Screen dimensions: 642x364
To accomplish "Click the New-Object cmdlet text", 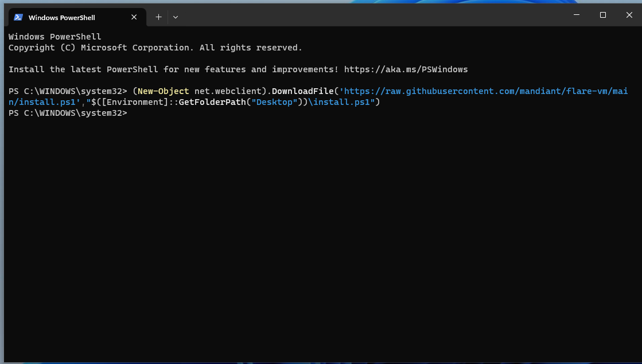I will pos(163,91).
